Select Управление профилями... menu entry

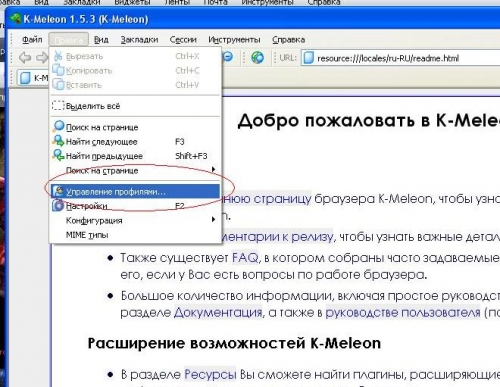tap(135, 192)
